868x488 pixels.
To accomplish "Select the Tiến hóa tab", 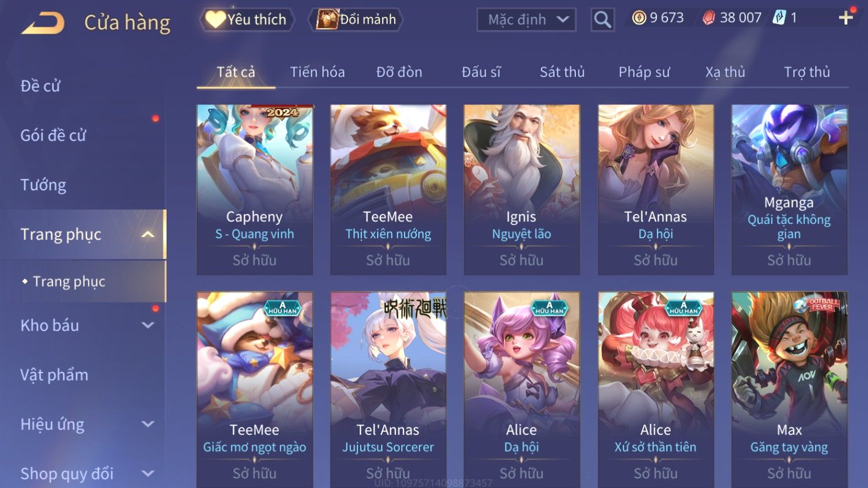I will point(317,72).
